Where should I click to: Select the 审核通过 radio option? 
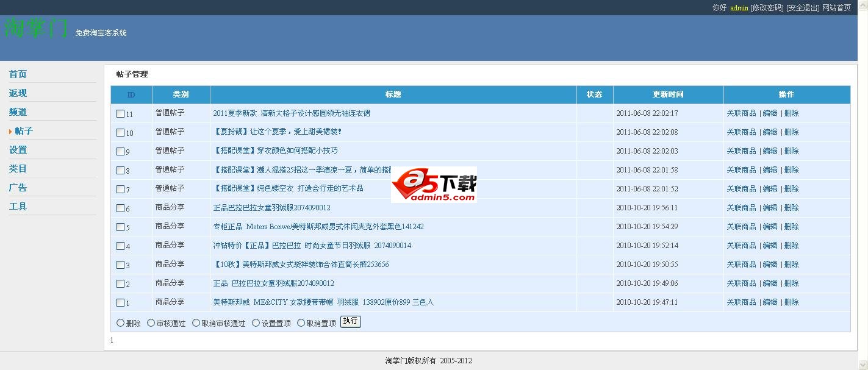(151, 323)
